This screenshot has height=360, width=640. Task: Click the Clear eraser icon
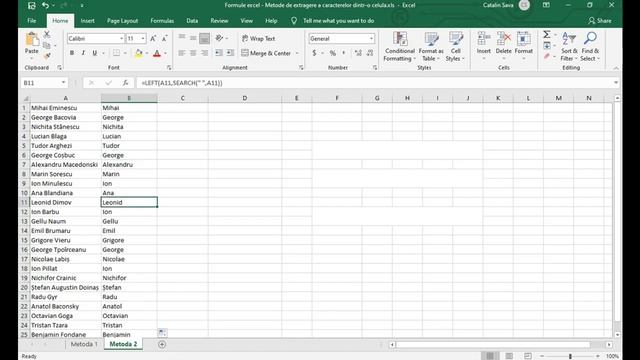(547, 56)
